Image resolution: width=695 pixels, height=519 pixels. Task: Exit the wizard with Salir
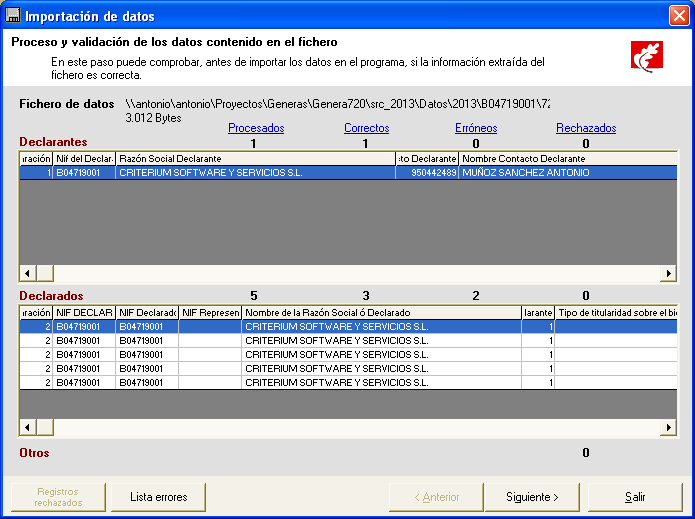pos(635,497)
